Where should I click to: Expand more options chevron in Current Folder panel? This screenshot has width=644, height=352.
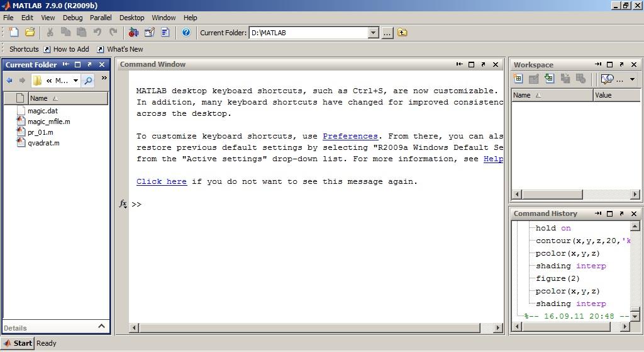(104, 77)
